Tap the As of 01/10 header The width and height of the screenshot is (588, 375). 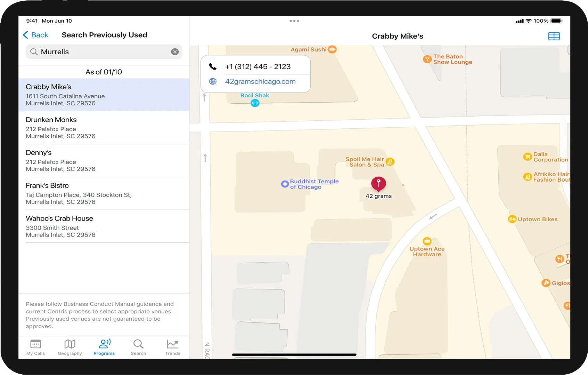pyautogui.click(x=104, y=72)
